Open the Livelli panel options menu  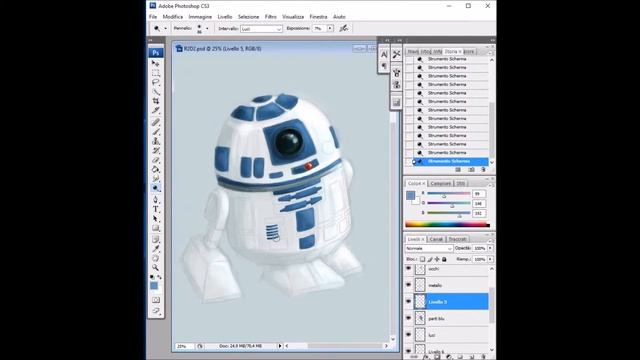point(490,240)
